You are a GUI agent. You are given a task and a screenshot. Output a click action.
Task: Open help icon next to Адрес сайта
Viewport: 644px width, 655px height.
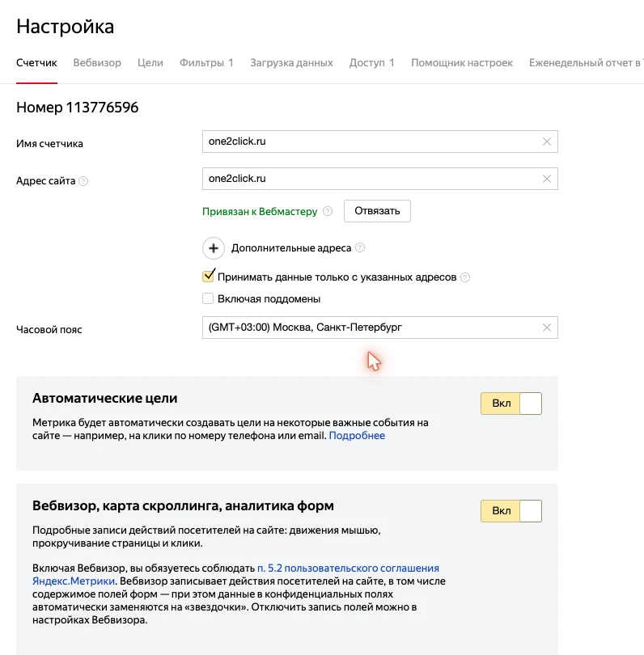(83, 181)
